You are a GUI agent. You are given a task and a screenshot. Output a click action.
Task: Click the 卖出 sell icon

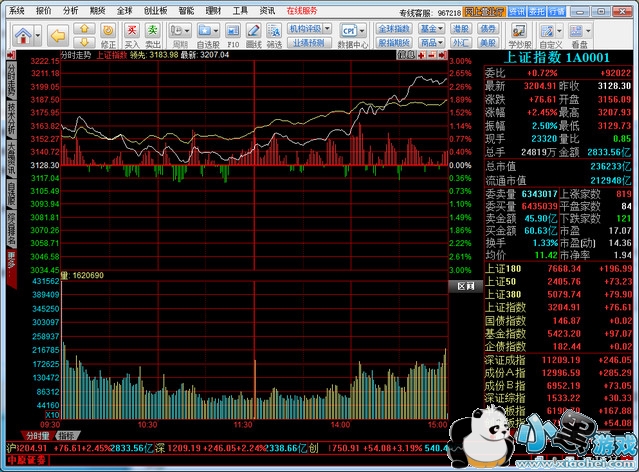click(x=153, y=36)
